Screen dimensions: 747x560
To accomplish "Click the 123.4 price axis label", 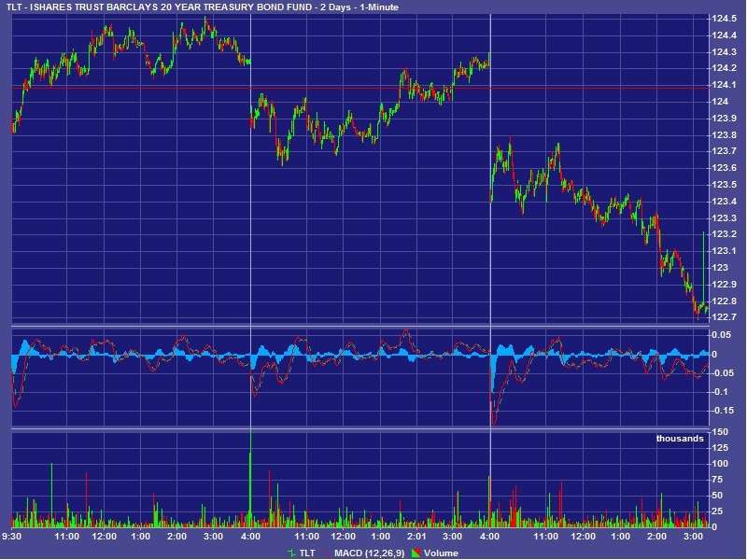I will click(723, 201).
